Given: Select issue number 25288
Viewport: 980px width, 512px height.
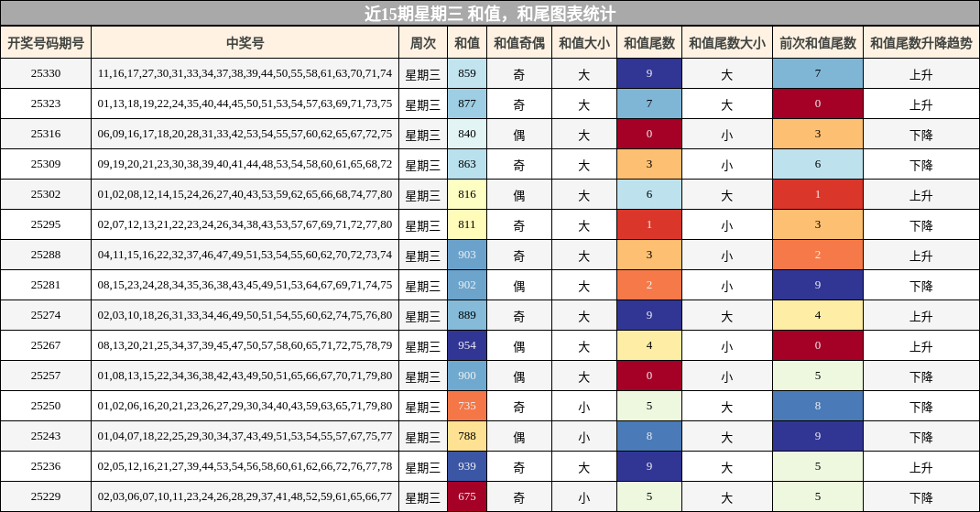Looking at the screenshot, I should coord(46,255).
